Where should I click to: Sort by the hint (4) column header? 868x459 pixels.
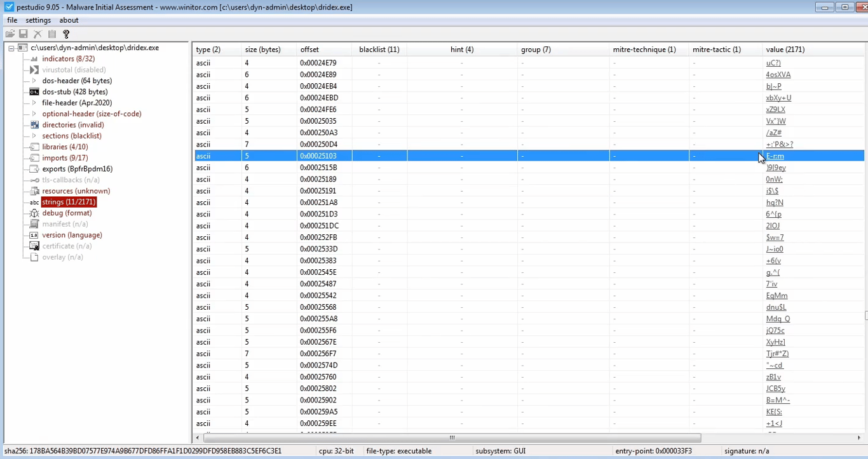coord(462,50)
